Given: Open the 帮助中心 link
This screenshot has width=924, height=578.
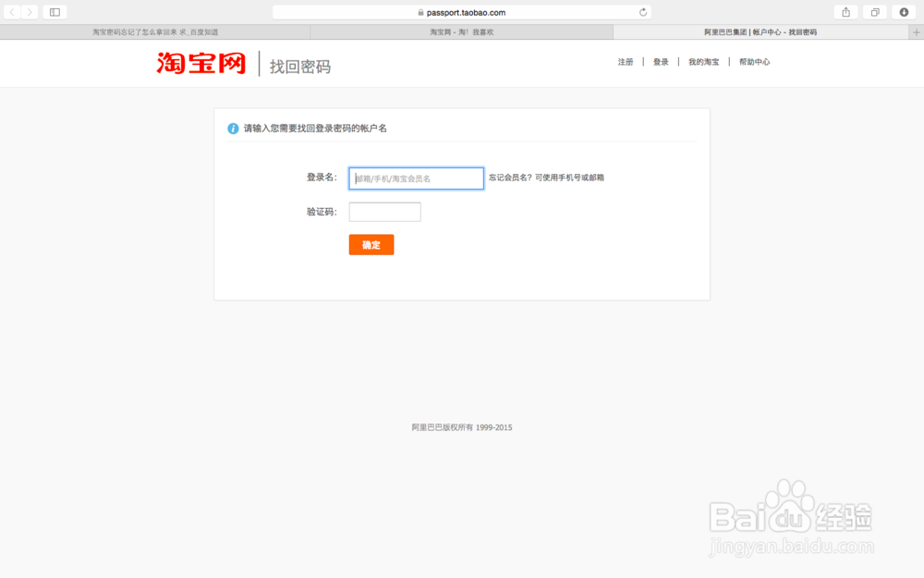Looking at the screenshot, I should point(755,61).
